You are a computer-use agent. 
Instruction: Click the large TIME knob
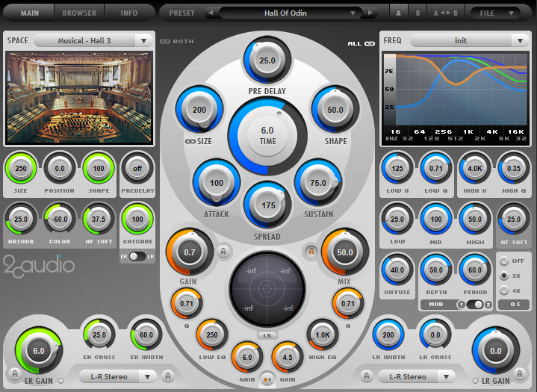267,136
